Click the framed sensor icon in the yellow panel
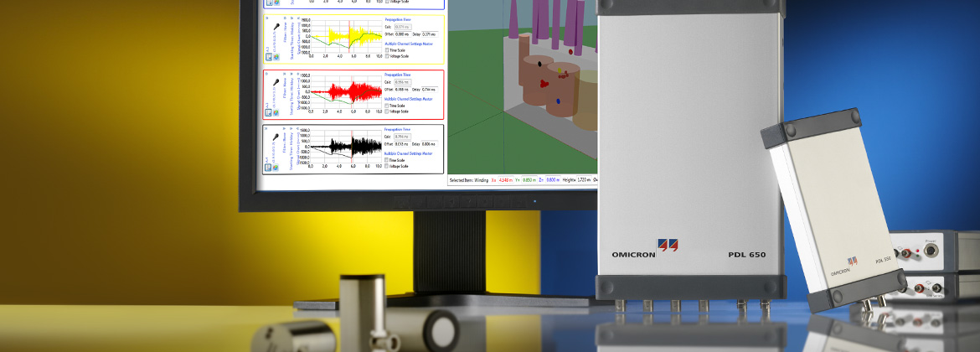Viewport: 980px width, 352px height. 269,57
